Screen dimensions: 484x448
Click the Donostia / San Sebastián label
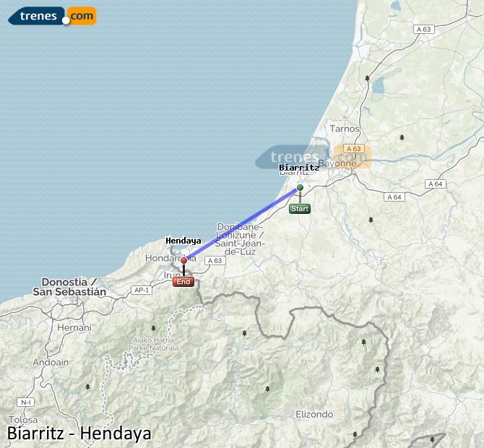coord(69,287)
